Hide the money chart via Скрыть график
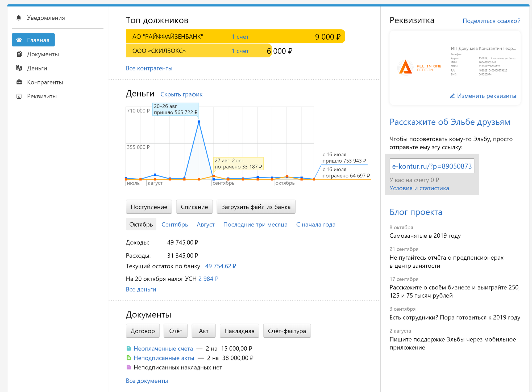The image size is (532, 392). tap(181, 94)
